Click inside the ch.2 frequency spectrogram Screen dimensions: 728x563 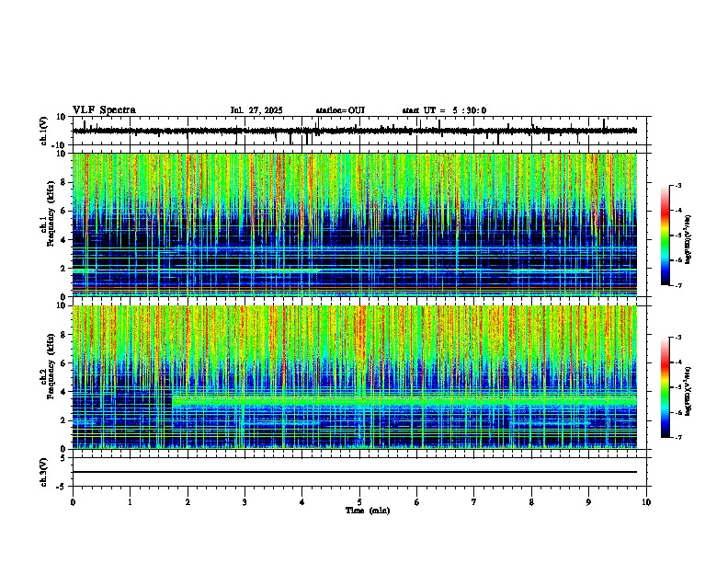tap(355, 377)
